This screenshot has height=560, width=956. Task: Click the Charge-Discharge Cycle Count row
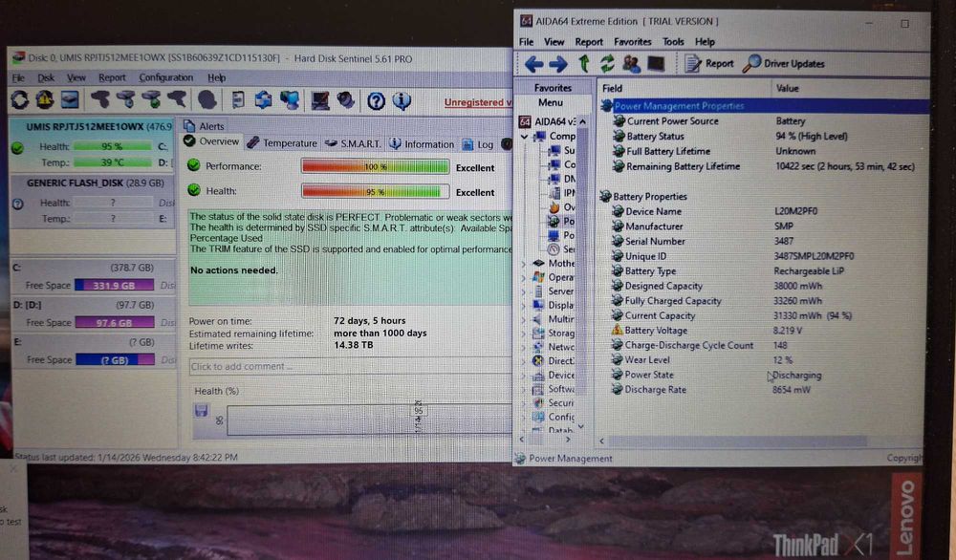765,346
